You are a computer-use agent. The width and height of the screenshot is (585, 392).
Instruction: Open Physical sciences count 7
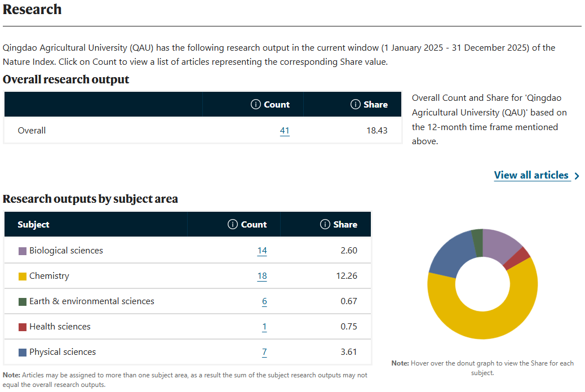[x=264, y=352]
